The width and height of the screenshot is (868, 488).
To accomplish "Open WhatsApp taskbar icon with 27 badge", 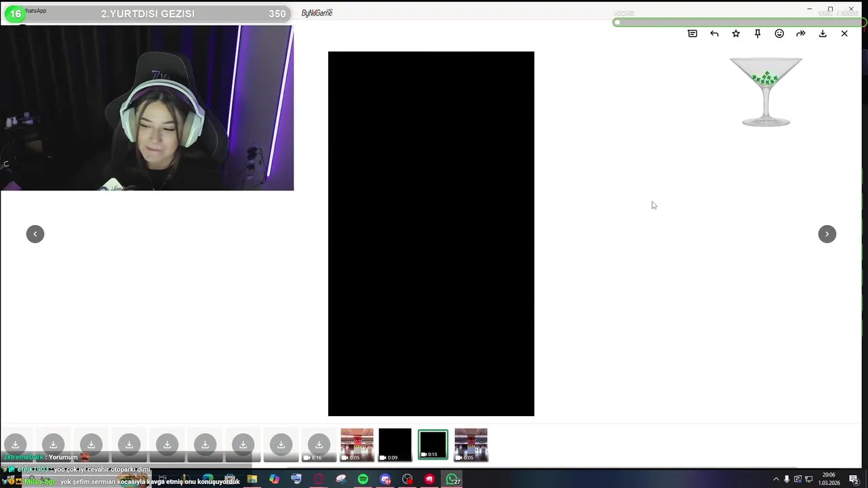I will tap(452, 479).
